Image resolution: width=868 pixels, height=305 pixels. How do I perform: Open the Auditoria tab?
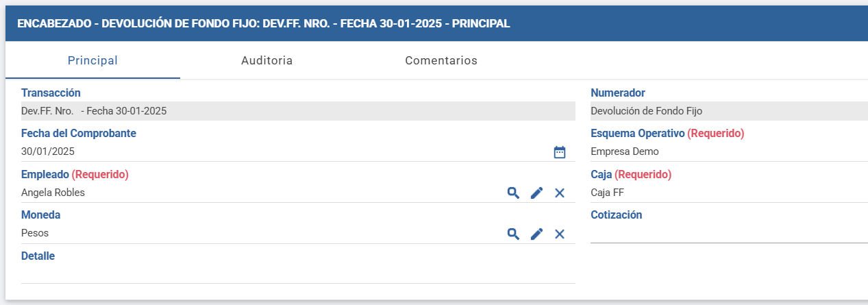(x=266, y=60)
